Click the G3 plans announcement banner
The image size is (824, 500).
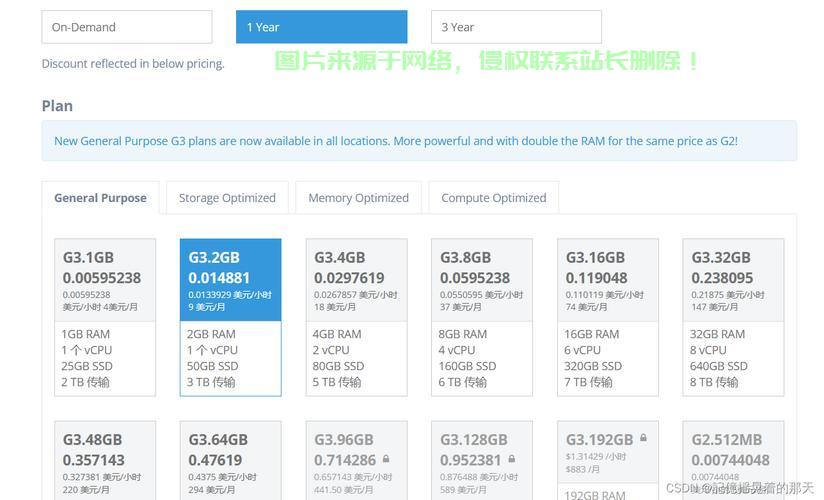coord(419,141)
